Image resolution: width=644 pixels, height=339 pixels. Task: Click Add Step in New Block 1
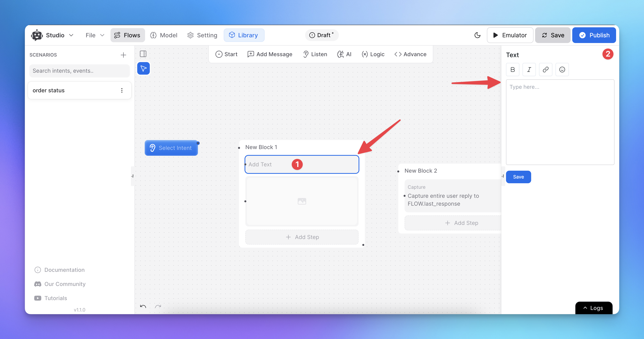[x=302, y=237]
